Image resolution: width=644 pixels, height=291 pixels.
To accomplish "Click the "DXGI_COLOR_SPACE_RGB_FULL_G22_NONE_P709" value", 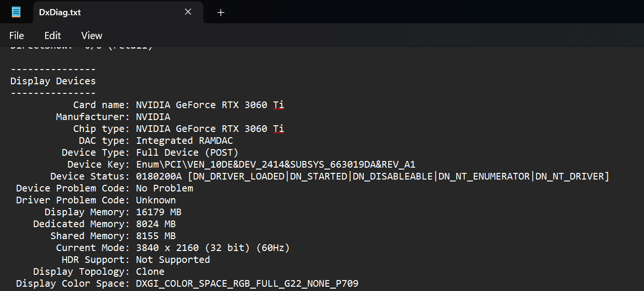I will (247, 283).
